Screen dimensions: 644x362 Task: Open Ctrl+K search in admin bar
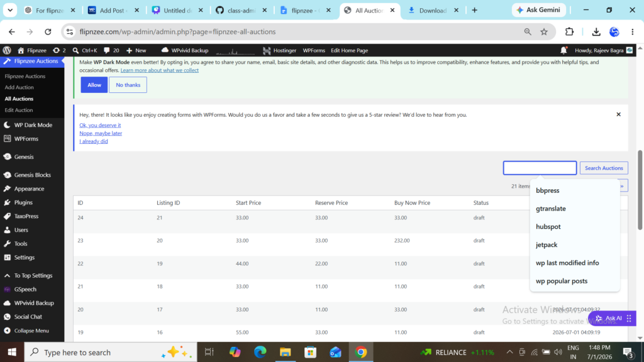pyautogui.click(x=85, y=50)
